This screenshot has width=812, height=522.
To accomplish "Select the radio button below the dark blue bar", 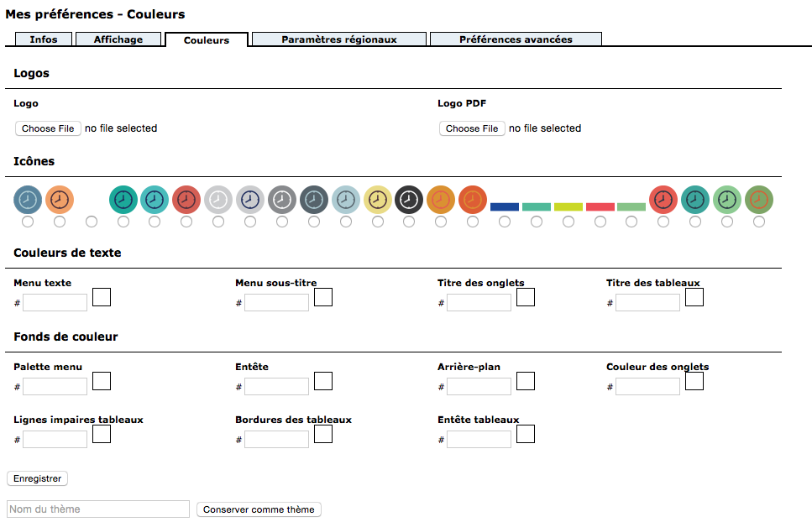I will [505, 222].
